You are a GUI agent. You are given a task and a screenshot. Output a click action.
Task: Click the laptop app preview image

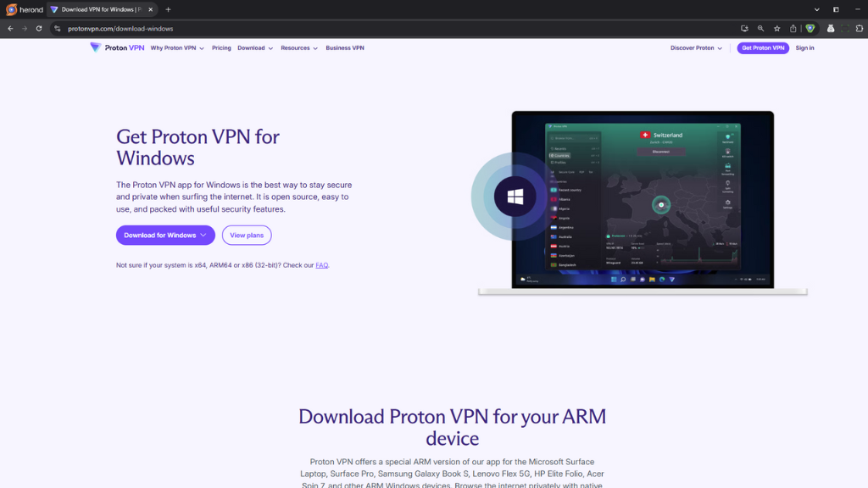pos(643,202)
